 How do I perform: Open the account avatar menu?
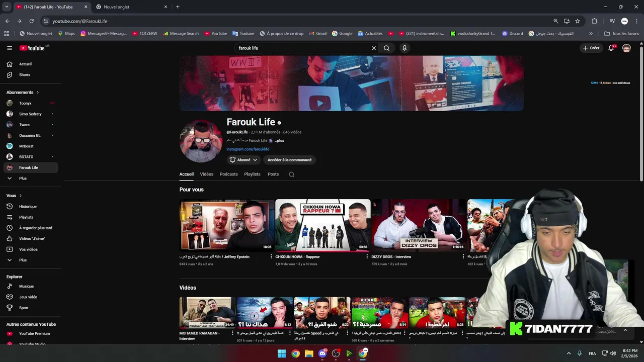pos(626,48)
